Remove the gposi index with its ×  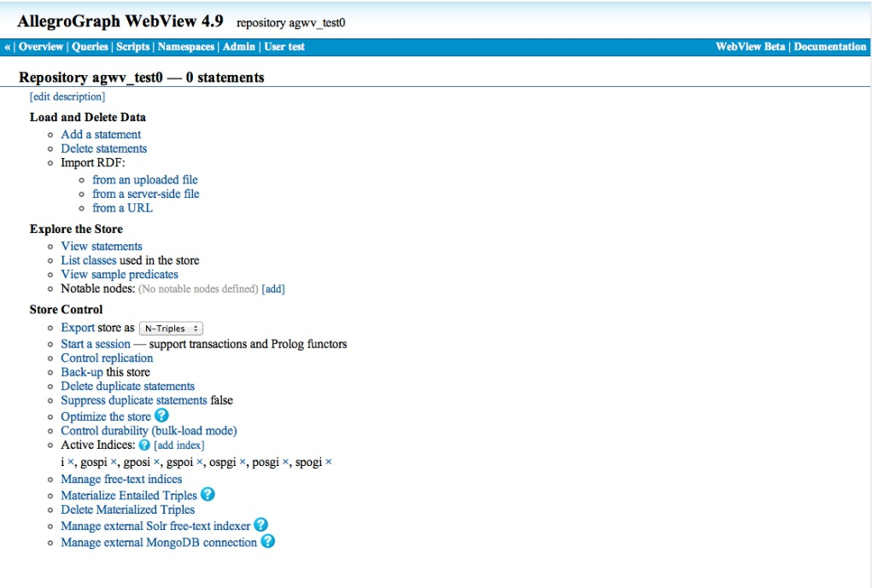click(x=156, y=462)
